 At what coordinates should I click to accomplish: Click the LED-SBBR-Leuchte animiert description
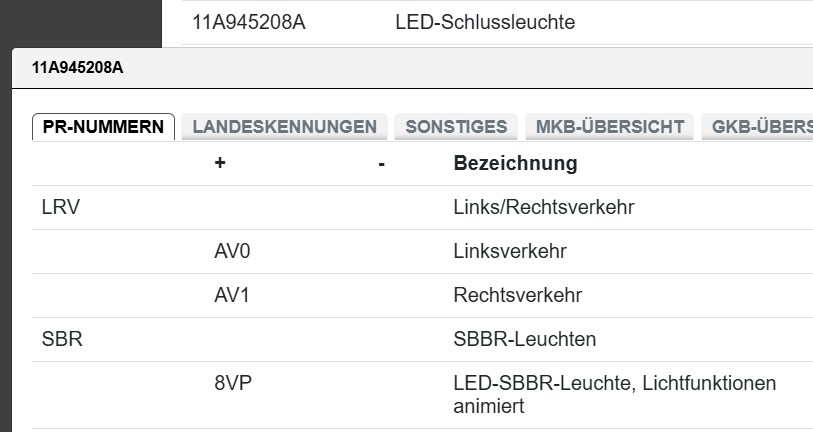click(x=614, y=395)
